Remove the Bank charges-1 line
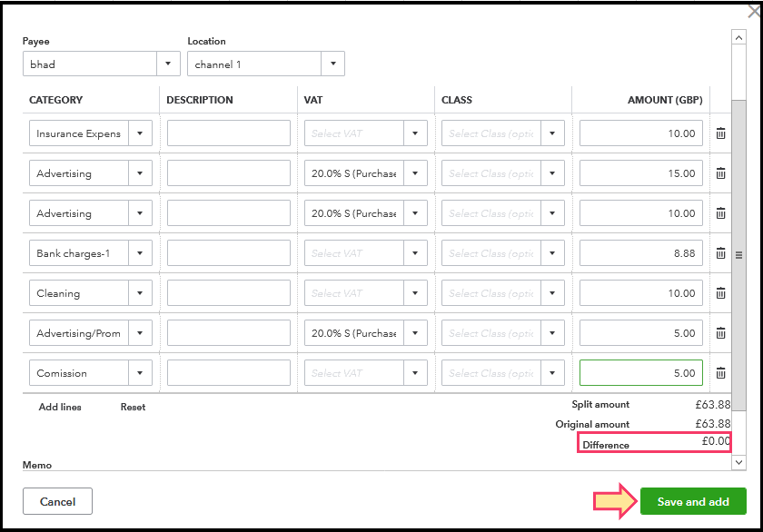 click(720, 253)
